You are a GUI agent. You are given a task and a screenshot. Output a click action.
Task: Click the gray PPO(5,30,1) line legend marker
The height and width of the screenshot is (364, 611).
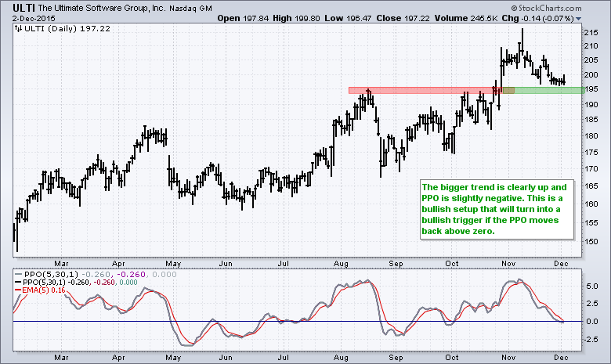tap(17, 275)
